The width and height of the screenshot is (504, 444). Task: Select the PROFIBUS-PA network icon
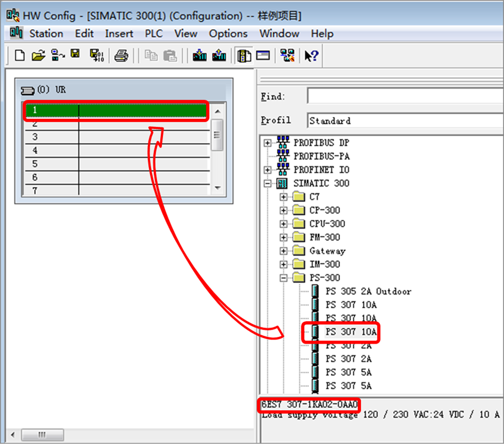click(x=283, y=155)
